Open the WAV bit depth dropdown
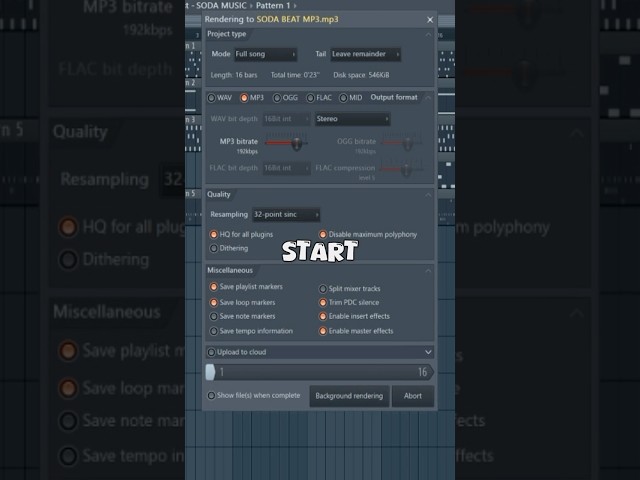 pyautogui.click(x=286, y=119)
